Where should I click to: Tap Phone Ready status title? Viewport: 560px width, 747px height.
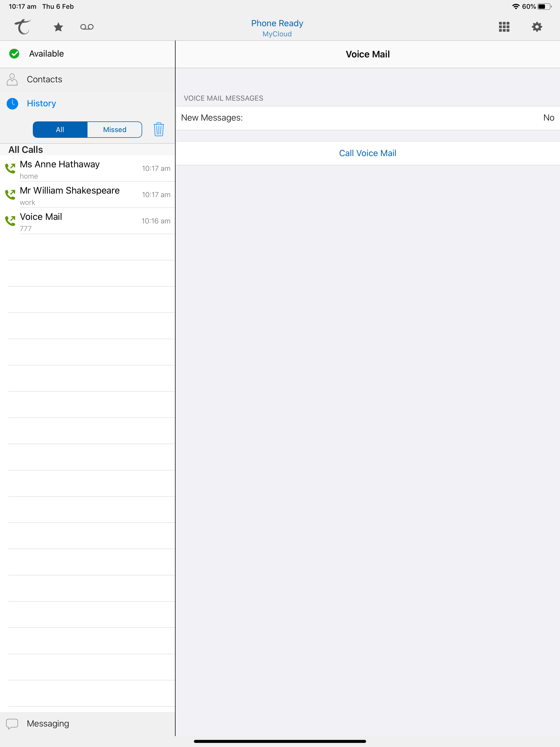coord(277,23)
